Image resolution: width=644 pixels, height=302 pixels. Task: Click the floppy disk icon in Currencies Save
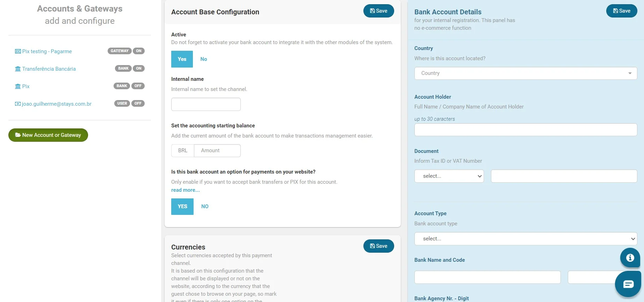click(372, 246)
